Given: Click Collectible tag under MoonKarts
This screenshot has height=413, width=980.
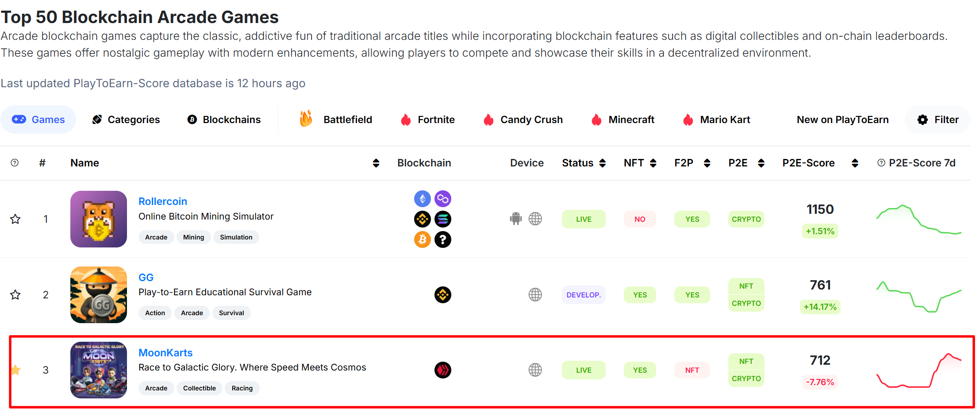Looking at the screenshot, I should [200, 388].
